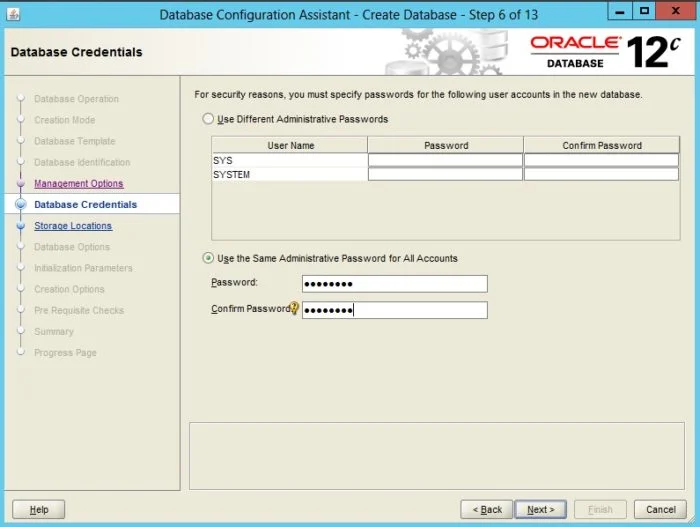Screen dimensions: 700x527
Task: Click the Summary step label
Action: point(54,331)
